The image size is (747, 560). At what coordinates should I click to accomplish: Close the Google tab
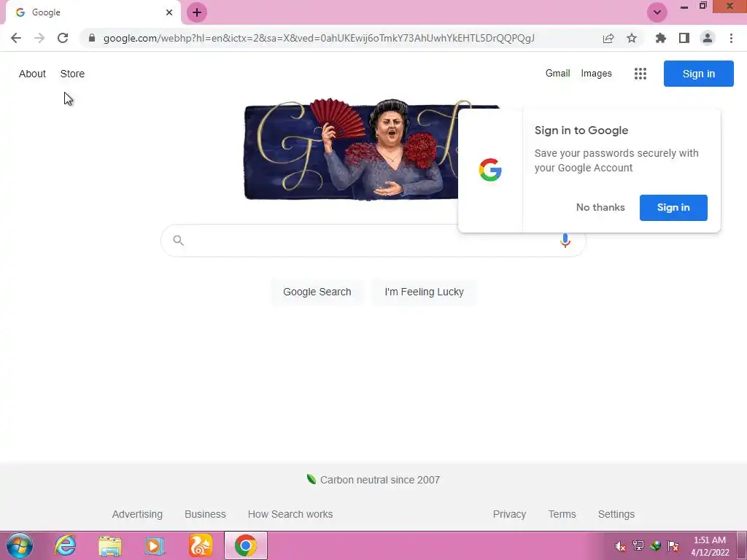point(169,12)
